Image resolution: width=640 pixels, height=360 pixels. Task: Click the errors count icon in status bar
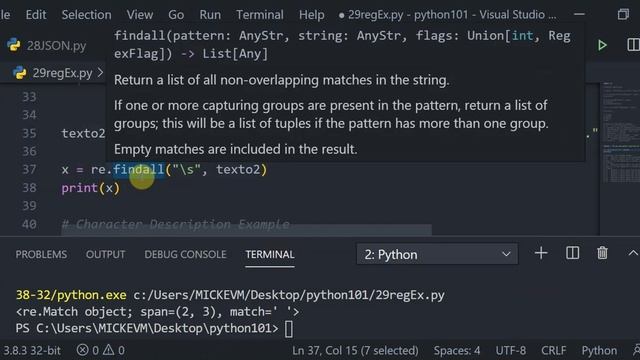[x=87, y=350]
